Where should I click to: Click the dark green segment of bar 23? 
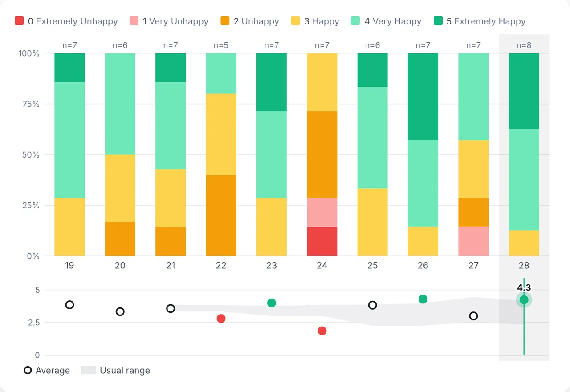pyautogui.click(x=272, y=82)
